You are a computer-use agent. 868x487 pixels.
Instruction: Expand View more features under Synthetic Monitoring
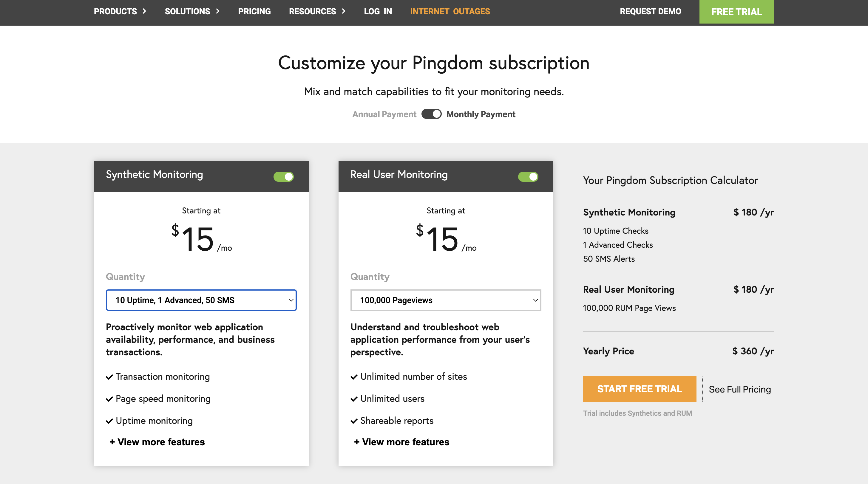coord(157,442)
